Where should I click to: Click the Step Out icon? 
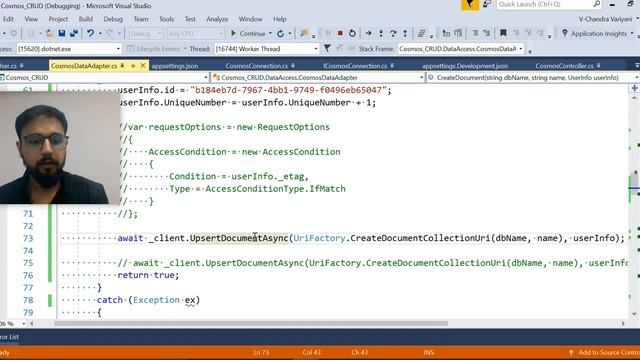pos(405,33)
